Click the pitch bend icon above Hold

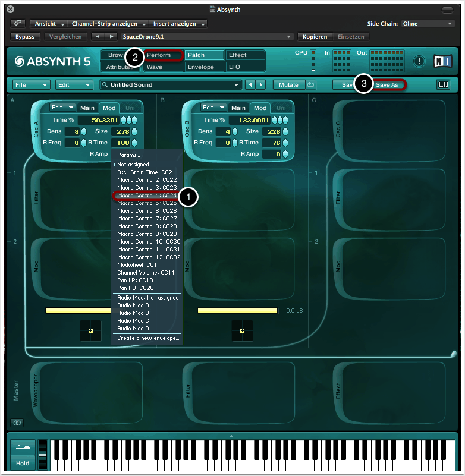(x=23, y=447)
